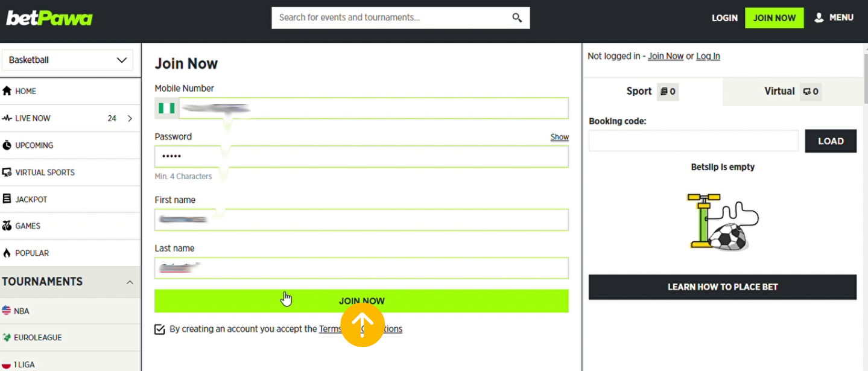Screen dimensions: 868x371
Task: Click the First name input field
Action: pos(361,220)
